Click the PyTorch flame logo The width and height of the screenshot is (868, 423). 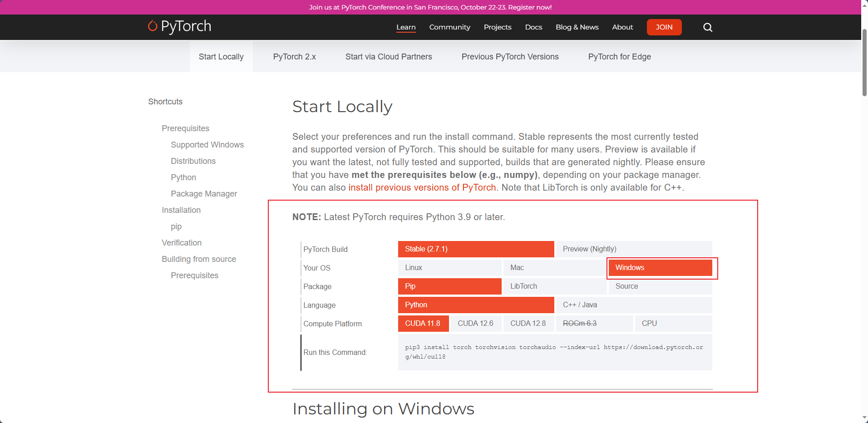pos(179,26)
